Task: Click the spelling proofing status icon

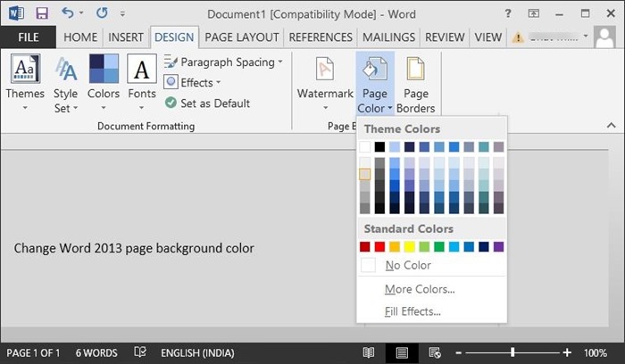Action: (140, 352)
